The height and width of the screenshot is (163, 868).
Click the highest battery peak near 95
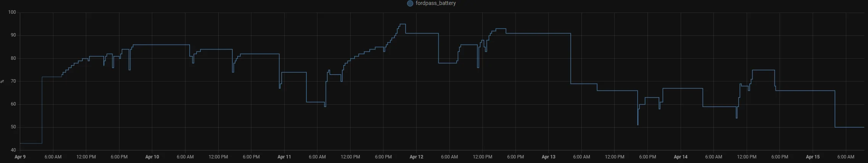(x=403, y=24)
